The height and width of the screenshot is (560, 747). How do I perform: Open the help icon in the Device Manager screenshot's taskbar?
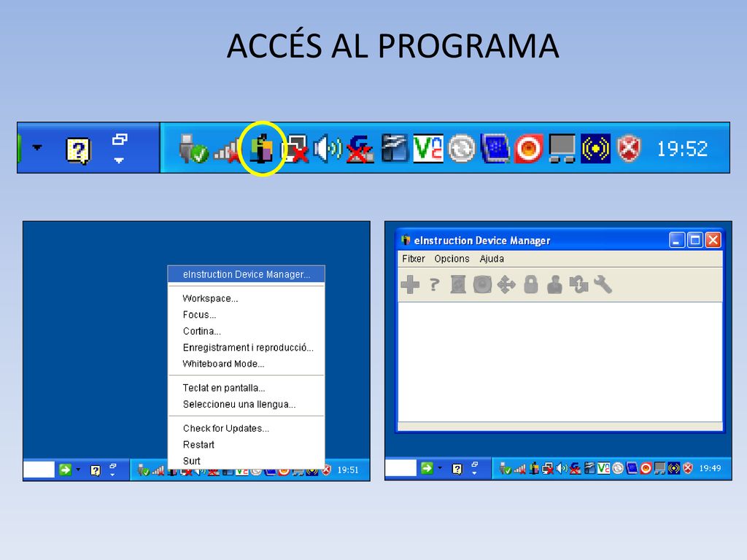(457, 470)
